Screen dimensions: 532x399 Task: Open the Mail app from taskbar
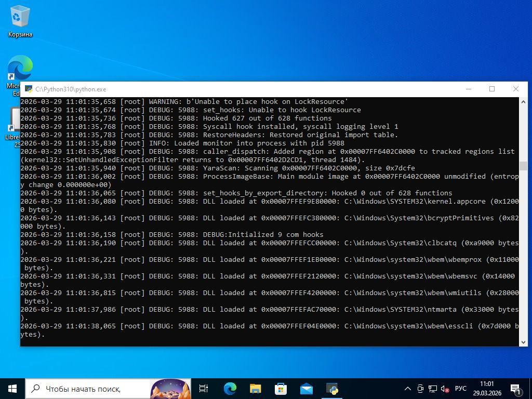(307, 389)
